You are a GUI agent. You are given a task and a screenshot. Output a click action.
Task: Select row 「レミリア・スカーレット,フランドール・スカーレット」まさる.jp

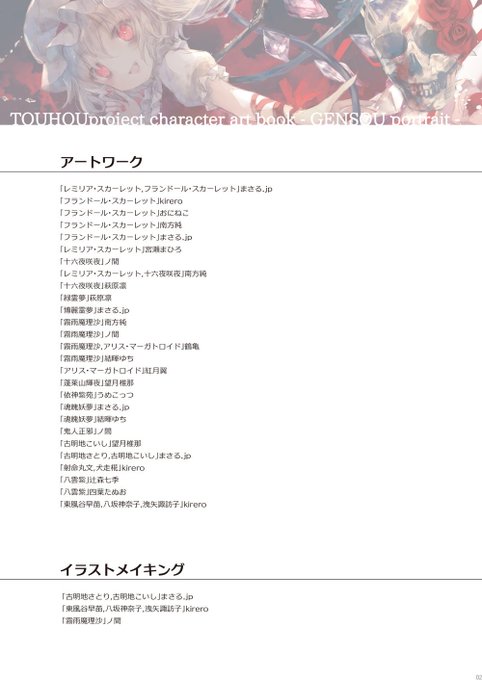pos(166,189)
